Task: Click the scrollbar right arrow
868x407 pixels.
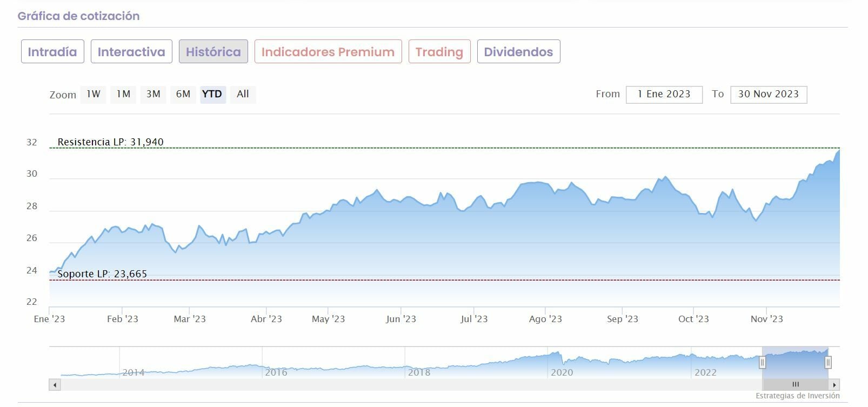Action: pos(834,385)
